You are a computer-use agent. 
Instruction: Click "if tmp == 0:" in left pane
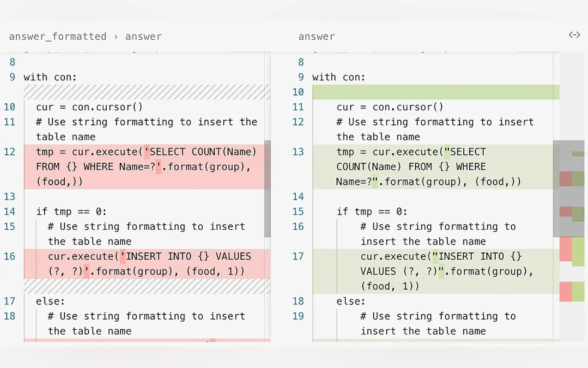click(71, 212)
